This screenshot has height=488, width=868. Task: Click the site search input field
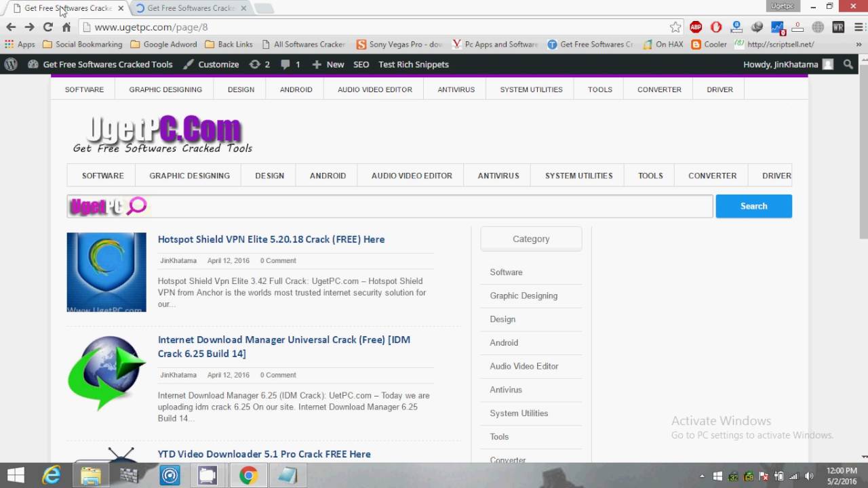(390, 206)
